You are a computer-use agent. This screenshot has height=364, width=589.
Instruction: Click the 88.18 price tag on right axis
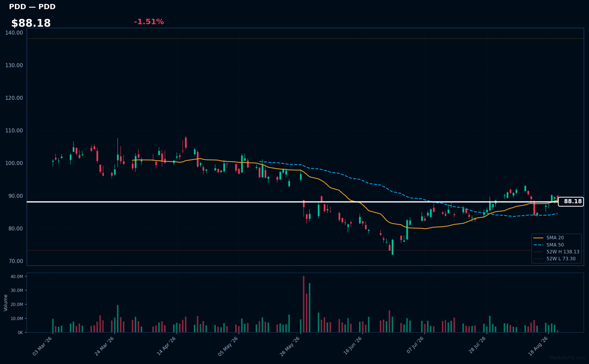click(x=571, y=202)
